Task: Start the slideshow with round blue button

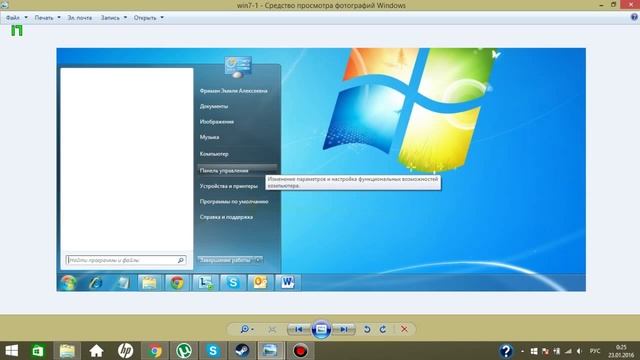Action: (x=321, y=329)
